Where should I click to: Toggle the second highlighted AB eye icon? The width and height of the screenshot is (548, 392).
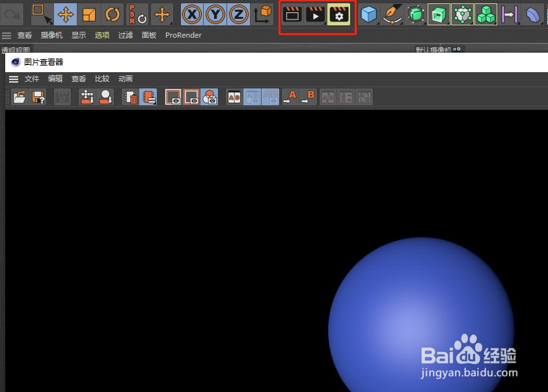click(271, 97)
